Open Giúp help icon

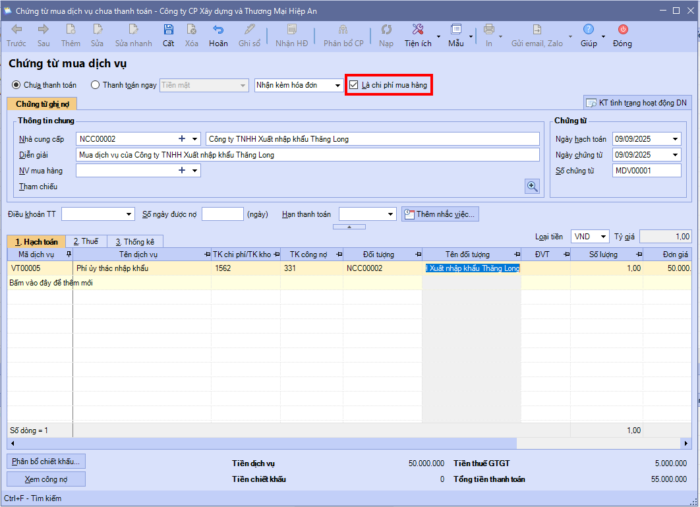(588, 29)
